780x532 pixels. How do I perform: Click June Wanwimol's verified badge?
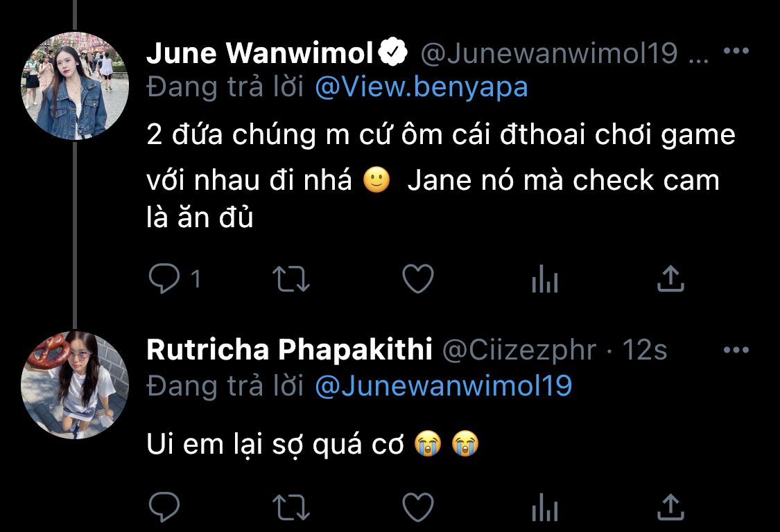(393, 52)
